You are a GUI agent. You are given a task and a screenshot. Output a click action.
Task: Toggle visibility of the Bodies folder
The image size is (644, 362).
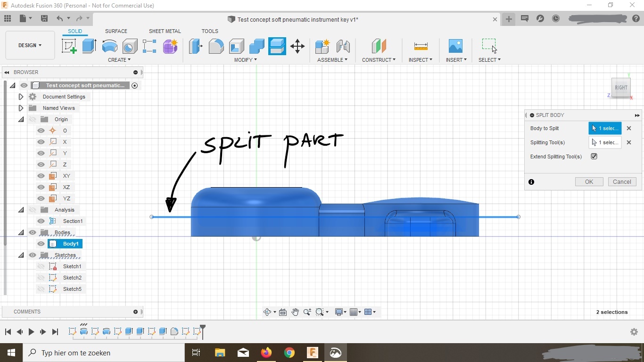(x=33, y=232)
